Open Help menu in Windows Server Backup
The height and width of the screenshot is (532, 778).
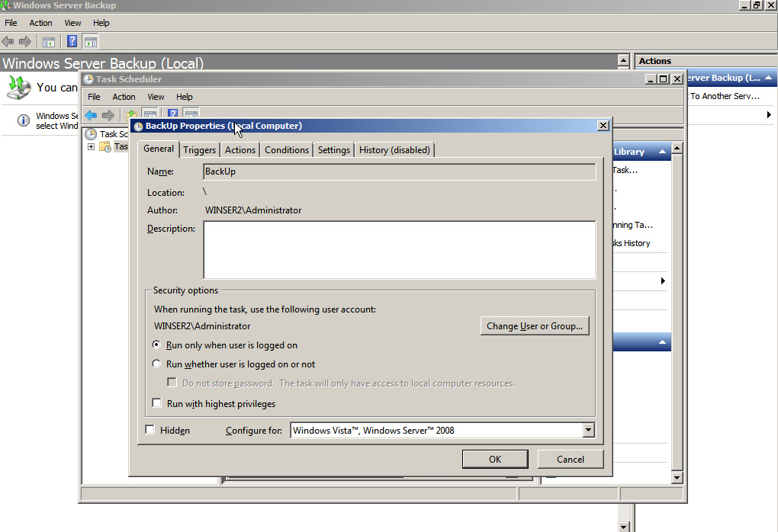tap(101, 23)
